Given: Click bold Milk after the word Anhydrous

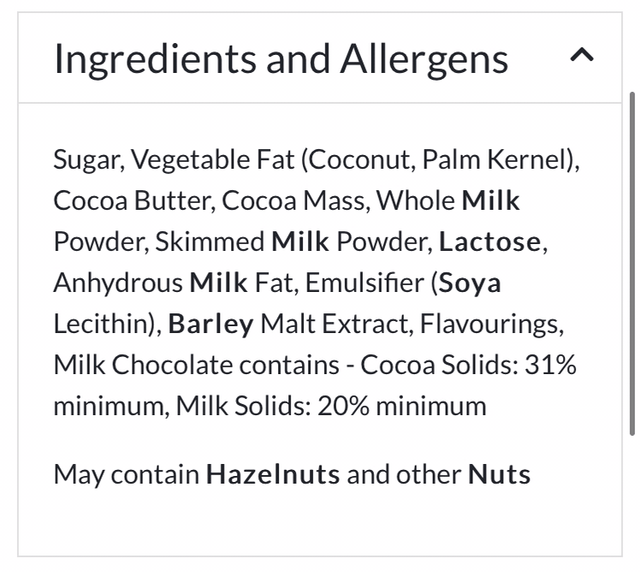Looking at the screenshot, I should coord(218,283).
